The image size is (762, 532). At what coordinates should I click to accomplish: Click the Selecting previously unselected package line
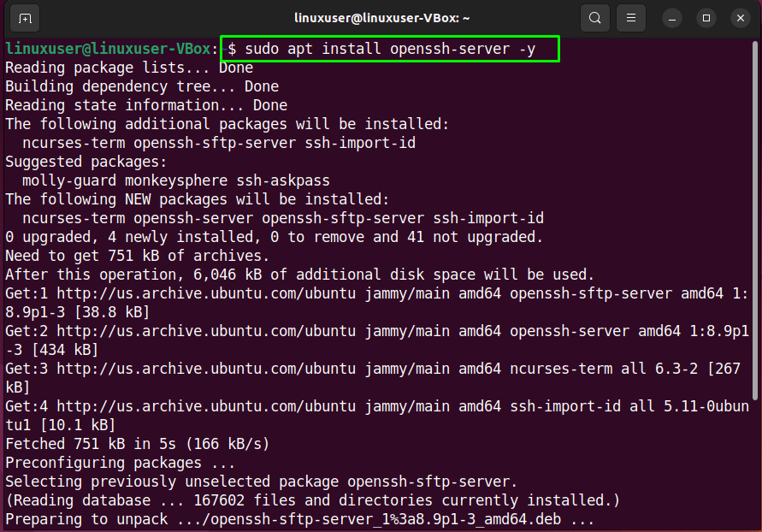point(262,482)
